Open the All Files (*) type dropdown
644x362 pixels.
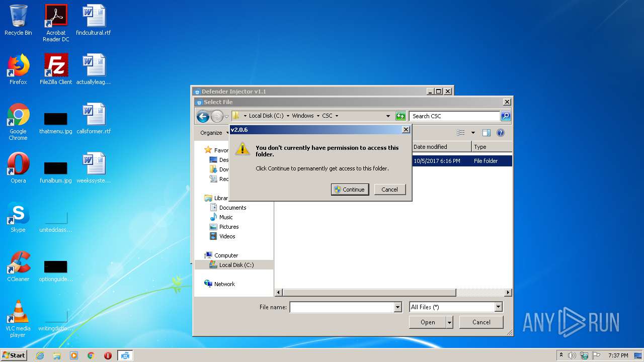pos(498,307)
